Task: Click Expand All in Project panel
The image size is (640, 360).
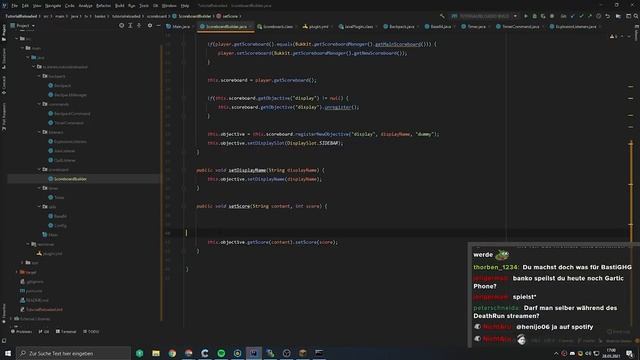Action: [x=130, y=25]
